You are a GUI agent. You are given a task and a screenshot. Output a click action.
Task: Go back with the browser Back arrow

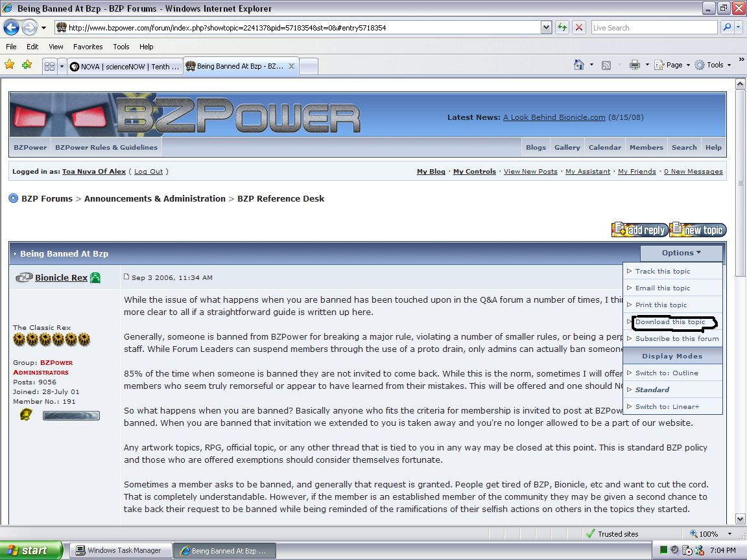(12, 28)
